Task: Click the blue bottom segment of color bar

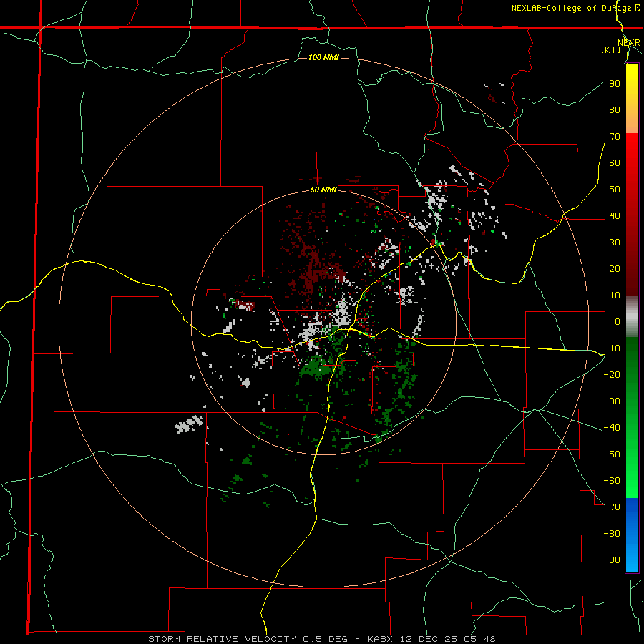Action: pos(632,535)
